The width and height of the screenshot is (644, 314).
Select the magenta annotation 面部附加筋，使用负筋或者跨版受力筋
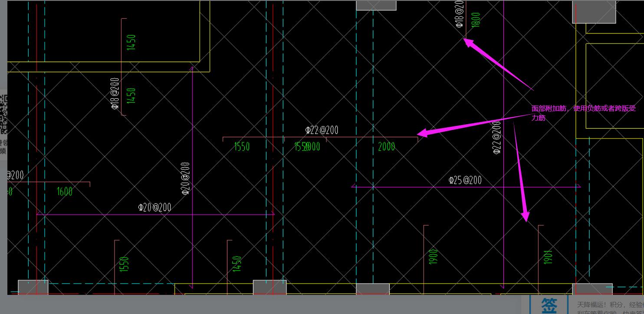[583, 113]
